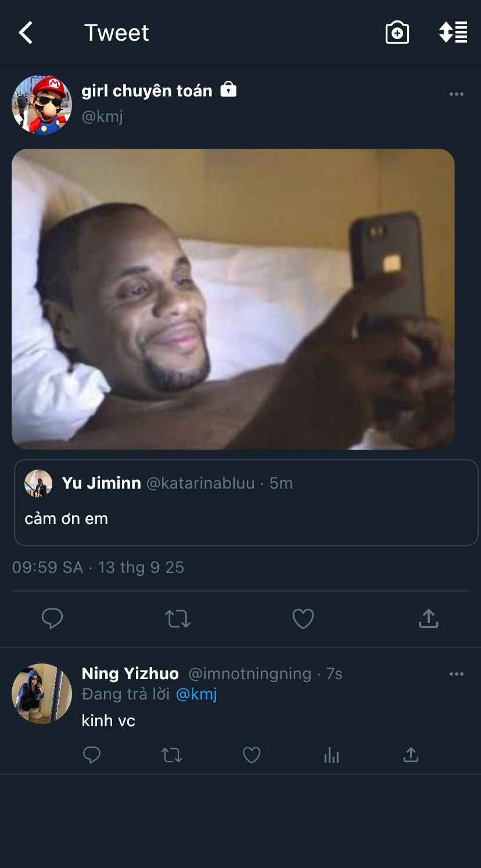Open more options for girl chuyên toán tweet
This screenshot has width=481, height=868.
pos(457,94)
